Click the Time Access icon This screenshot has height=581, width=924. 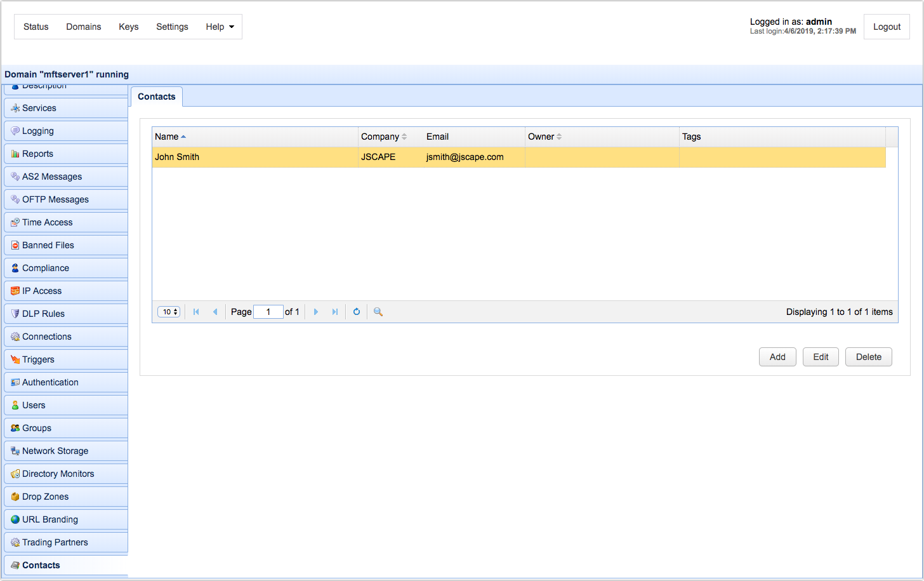(15, 222)
